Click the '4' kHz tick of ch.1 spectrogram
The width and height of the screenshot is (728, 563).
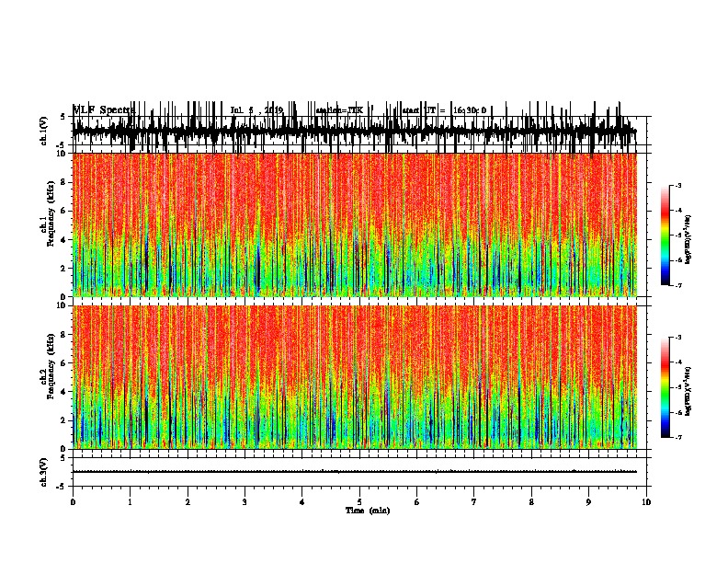[x=64, y=240]
